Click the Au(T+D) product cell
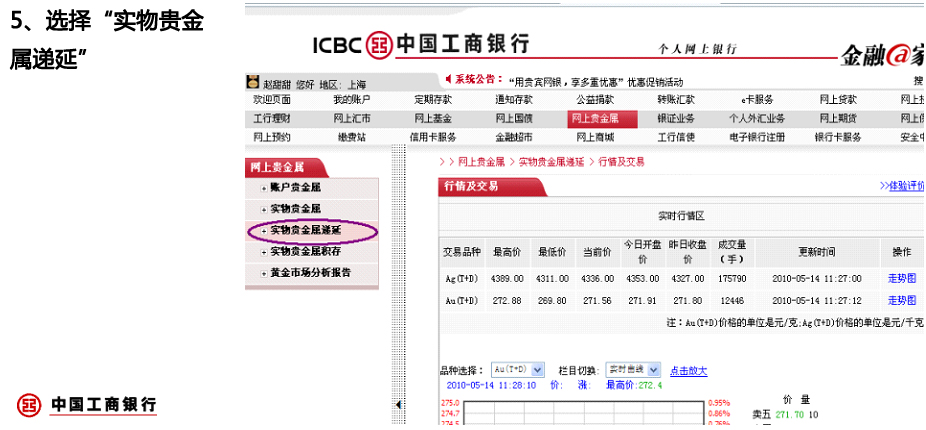Screen dimensions: 926x430 pyautogui.click(x=462, y=301)
